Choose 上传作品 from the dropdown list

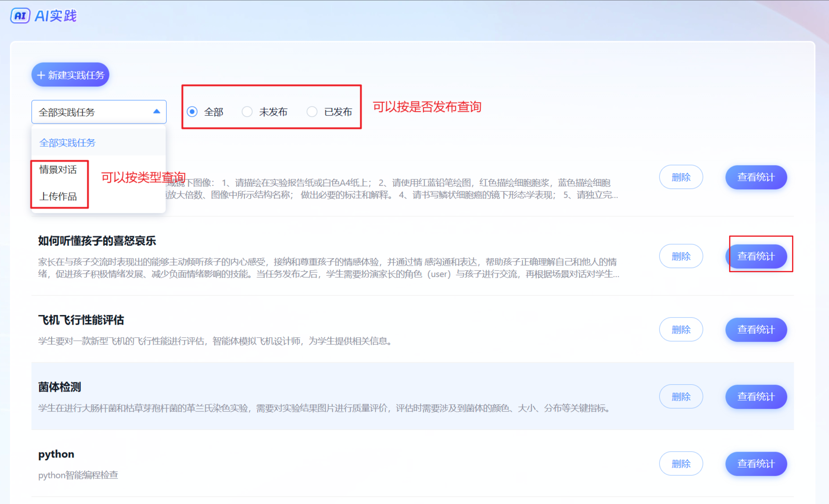click(58, 196)
